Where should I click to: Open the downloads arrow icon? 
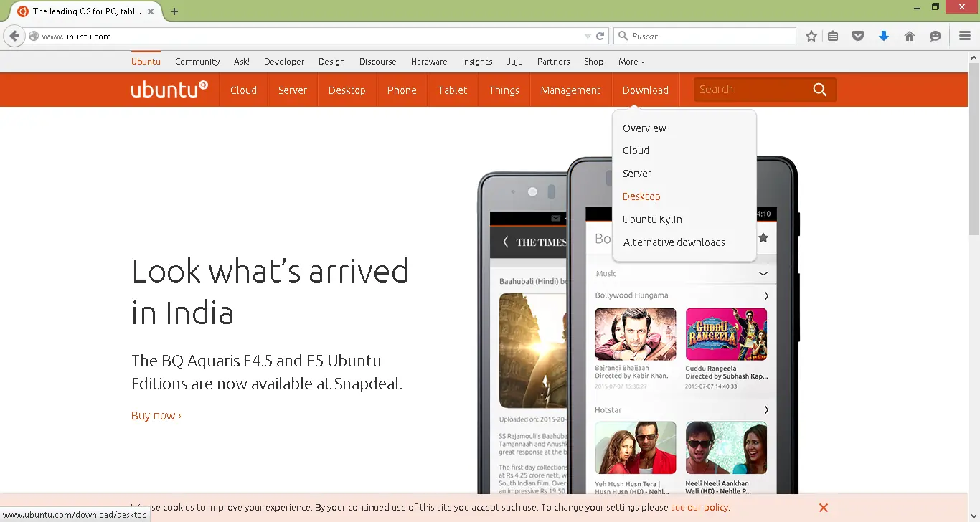coord(884,36)
